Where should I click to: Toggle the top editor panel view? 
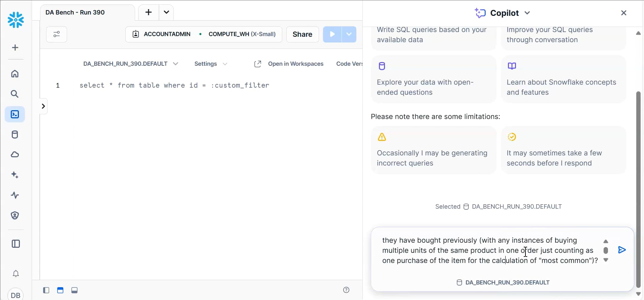click(60, 290)
